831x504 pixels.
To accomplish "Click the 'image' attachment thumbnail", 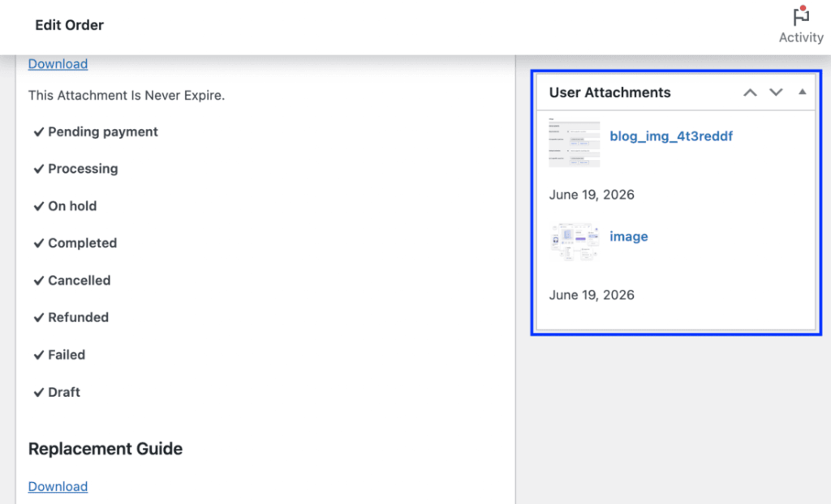I will coord(575,242).
